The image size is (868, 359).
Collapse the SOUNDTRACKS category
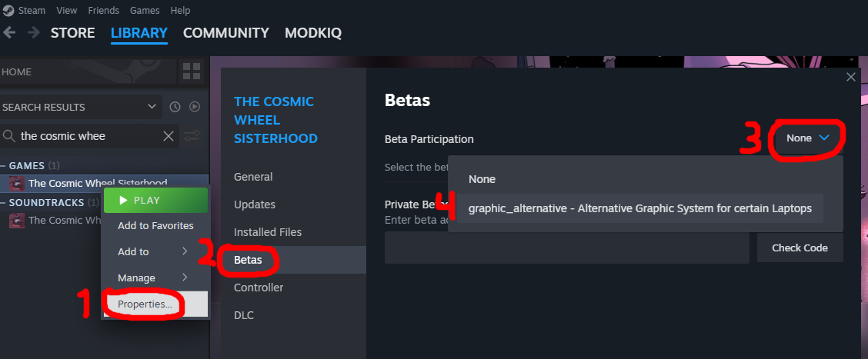tap(4, 203)
